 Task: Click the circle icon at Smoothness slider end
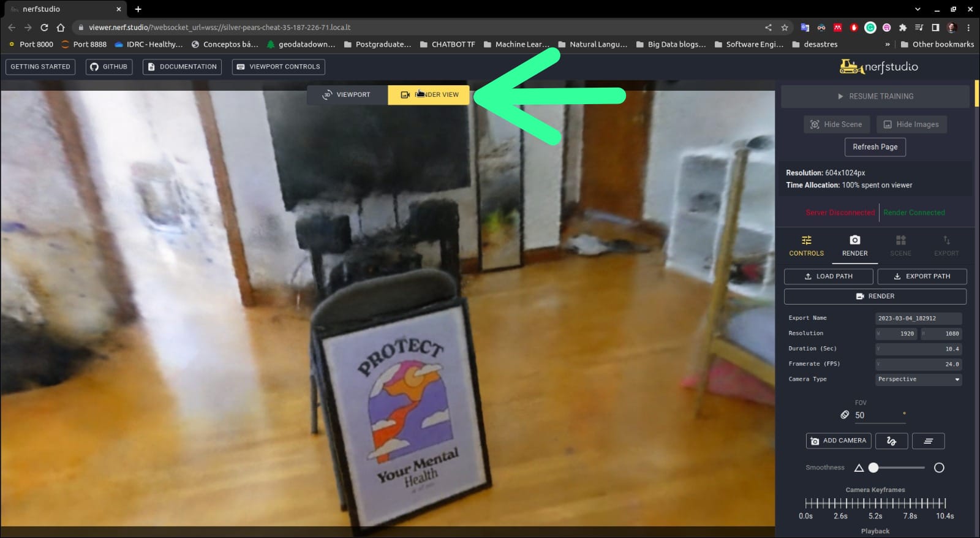938,468
